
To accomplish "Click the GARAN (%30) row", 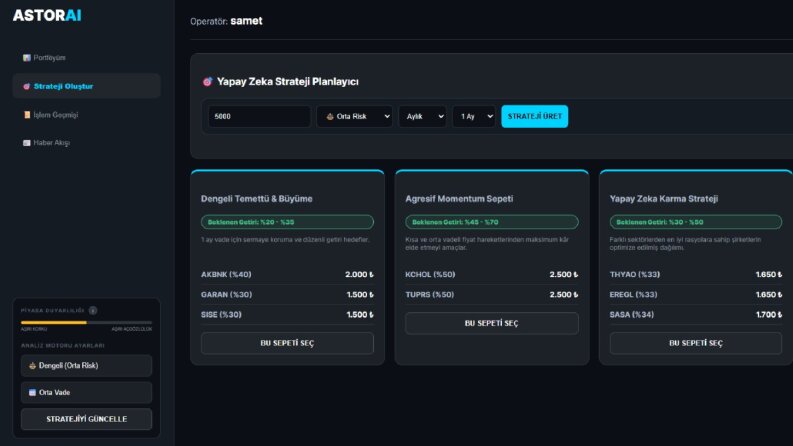I will pyautogui.click(x=287, y=294).
